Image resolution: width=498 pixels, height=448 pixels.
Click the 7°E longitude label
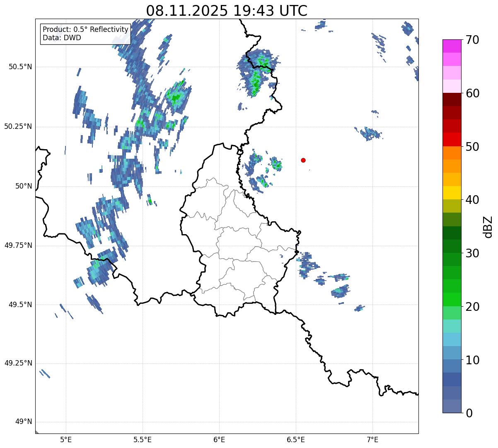click(x=372, y=439)
